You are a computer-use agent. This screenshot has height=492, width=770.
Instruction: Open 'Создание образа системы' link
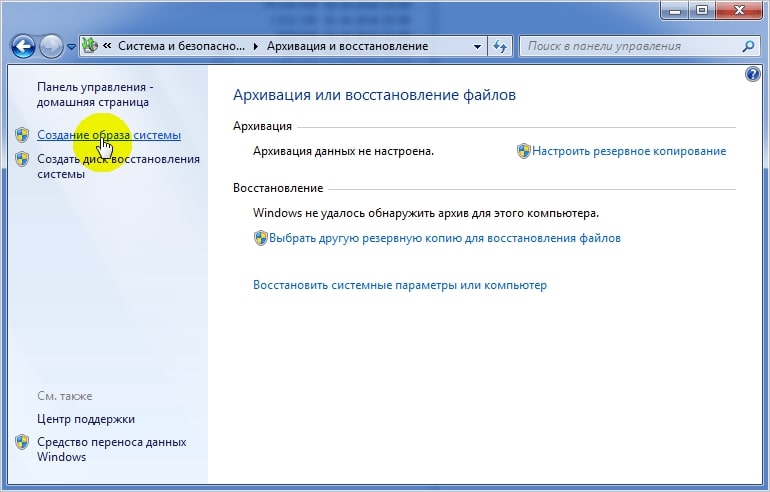109,135
